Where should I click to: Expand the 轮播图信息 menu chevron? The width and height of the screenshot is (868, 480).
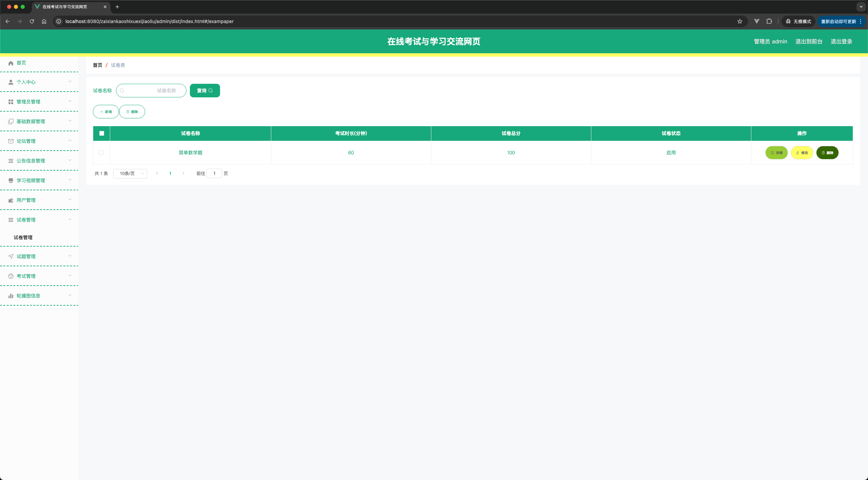click(x=70, y=295)
